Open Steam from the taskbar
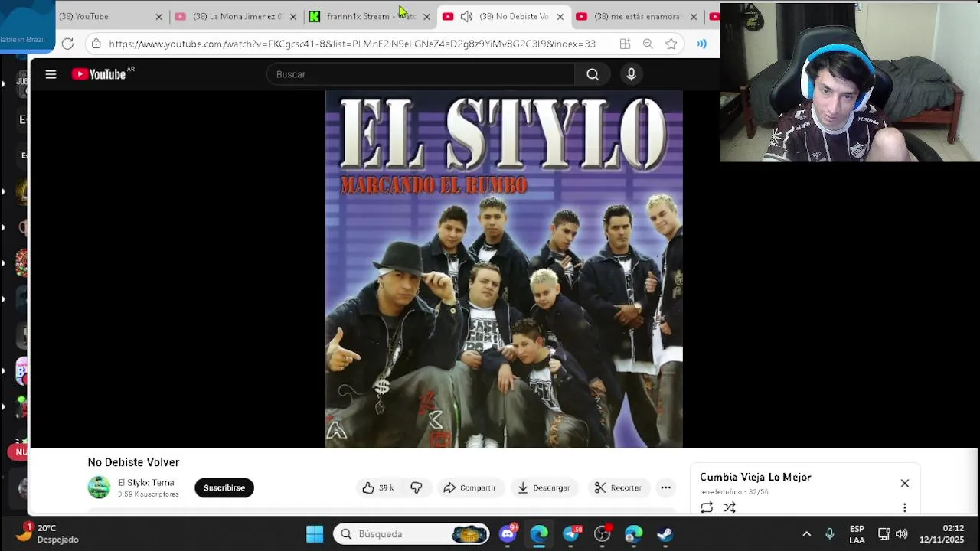Image resolution: width=980 pixels, height=551 pixels. click(x=665, y=534)
